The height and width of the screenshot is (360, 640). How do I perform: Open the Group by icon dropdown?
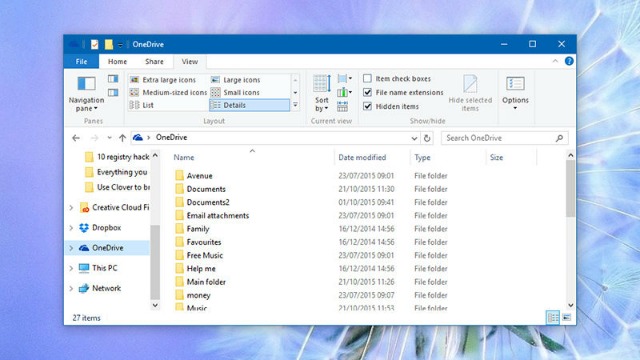coord(344,78)
